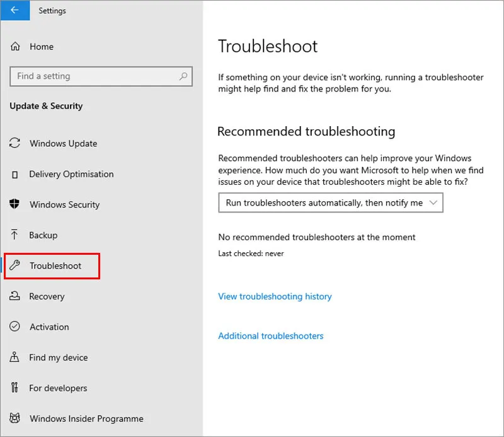Click the Backup upload arrow icon
Screen dimensions: 504x437
[x=14, y=235]
